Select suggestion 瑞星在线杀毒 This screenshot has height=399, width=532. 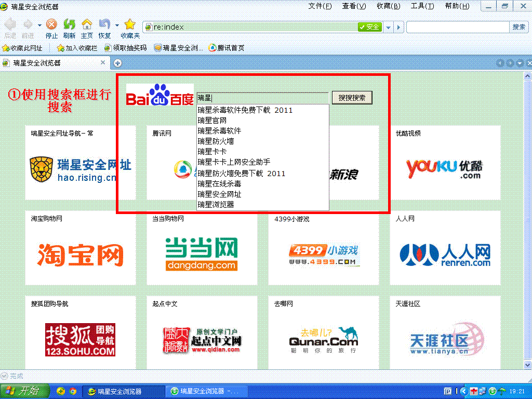(x=262, y=184)
